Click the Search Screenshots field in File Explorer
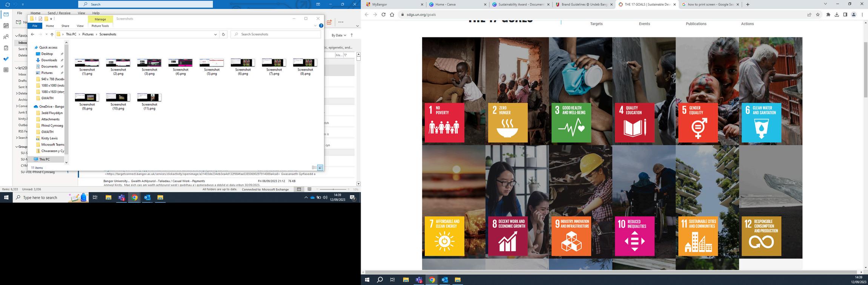Image resolution: width=868 pixels, height=285 pixels. pos(276,34)
